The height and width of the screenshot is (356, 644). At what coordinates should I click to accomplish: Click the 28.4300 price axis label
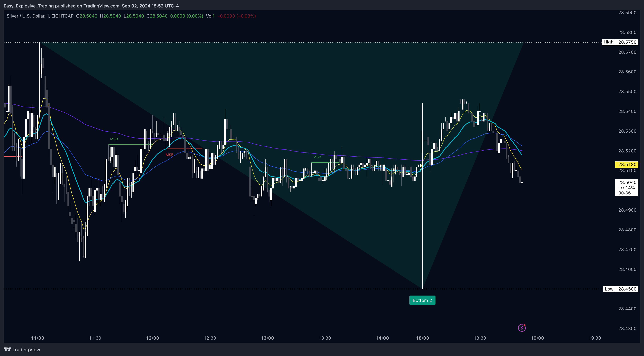point(627,328)
